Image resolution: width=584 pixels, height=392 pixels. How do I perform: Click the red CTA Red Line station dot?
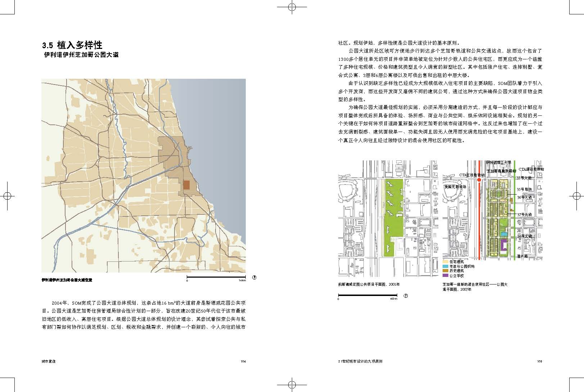click(479, 179)
